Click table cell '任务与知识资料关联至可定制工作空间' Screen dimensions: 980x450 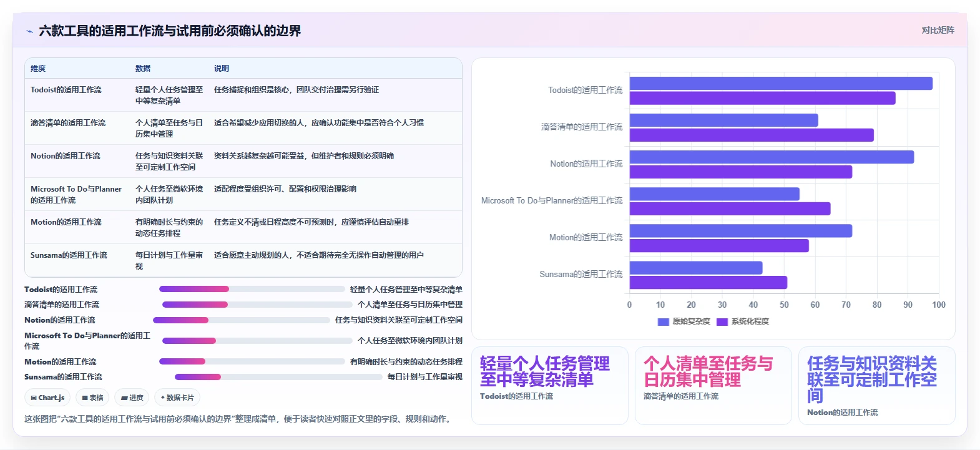click(169, 162)
